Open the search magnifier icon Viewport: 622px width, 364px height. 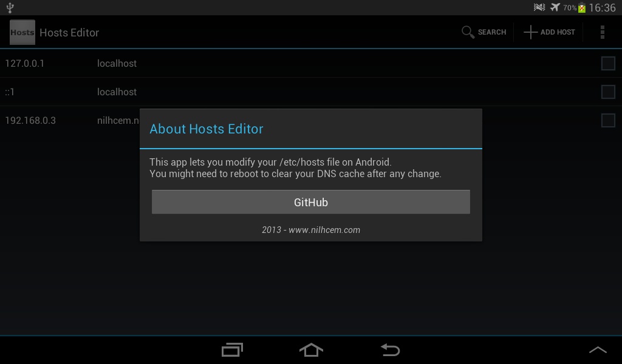pos(468,32)
